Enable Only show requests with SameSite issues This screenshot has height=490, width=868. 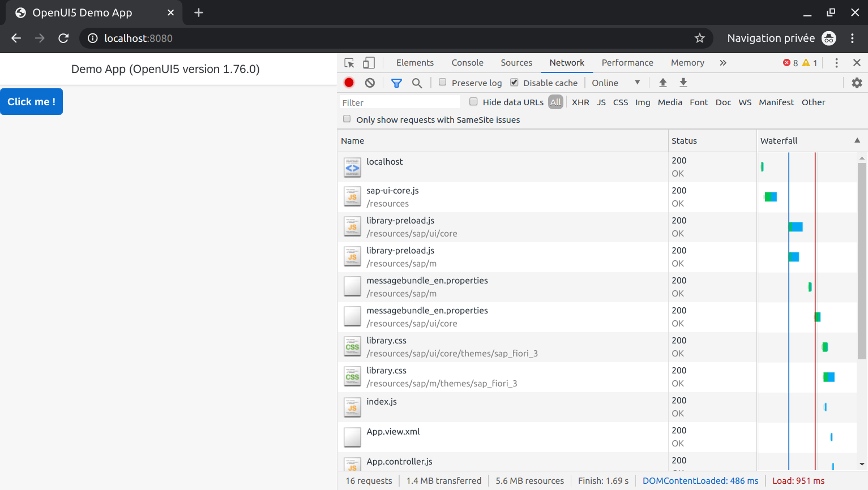tap(347, 119)
